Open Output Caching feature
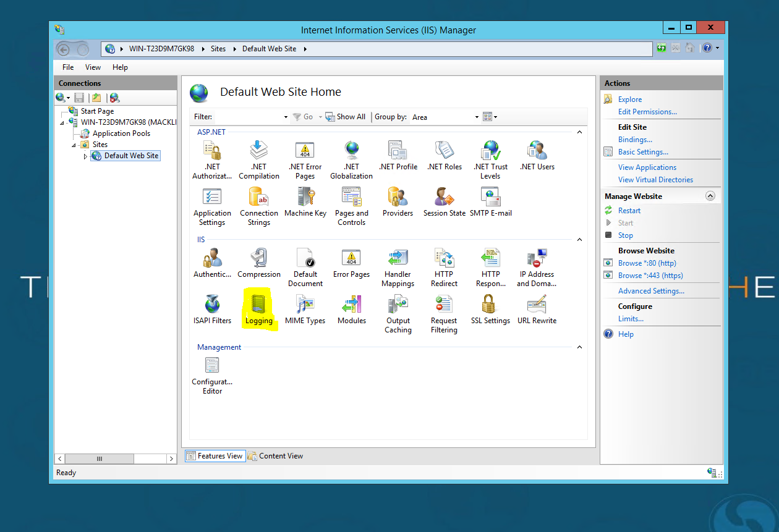Screen dimensions: 779x532 pos(398,313)
